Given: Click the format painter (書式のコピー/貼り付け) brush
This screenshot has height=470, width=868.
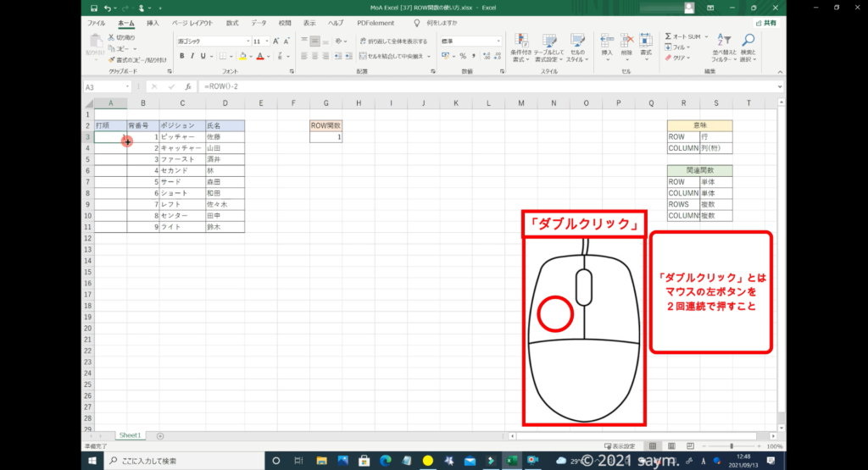Looking at the screenshot, I should 111,59.
